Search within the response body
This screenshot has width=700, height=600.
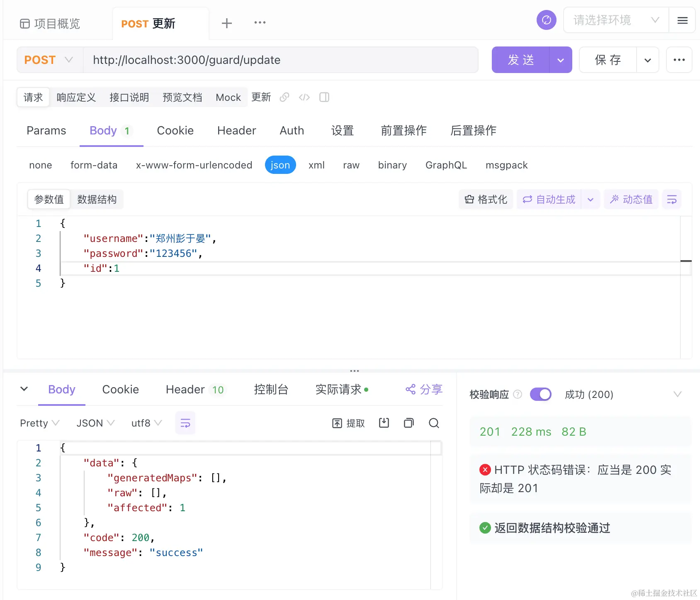tap(434, 423)
